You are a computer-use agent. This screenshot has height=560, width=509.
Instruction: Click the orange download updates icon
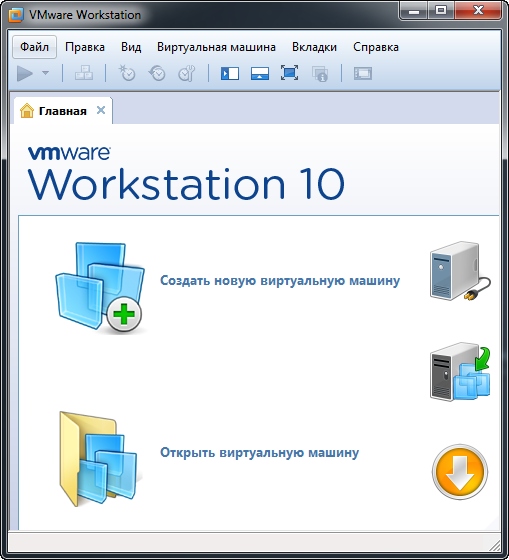[x=460, y=472]
